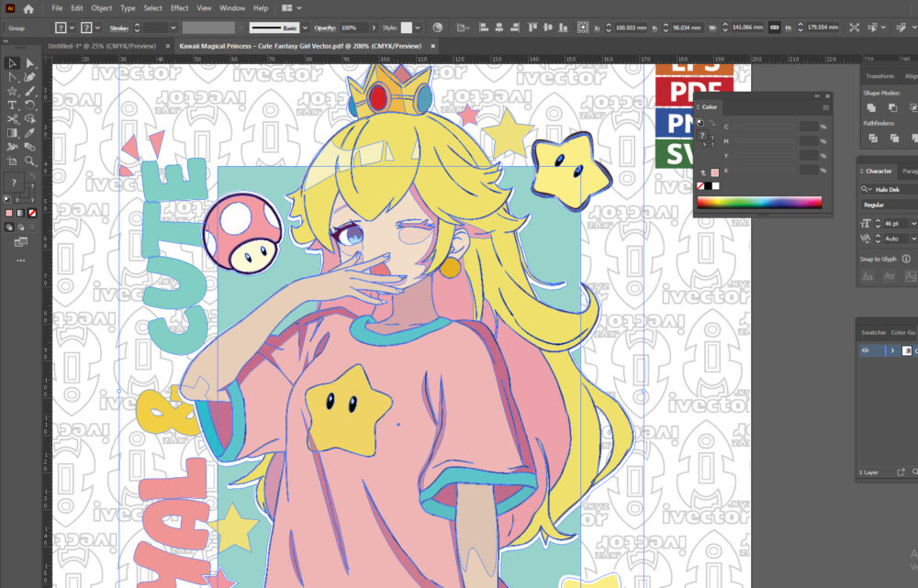The height and width of the screenshot is (588, 918).
Task: Expand the Opacity value arrow
Action: coord(374,28)
